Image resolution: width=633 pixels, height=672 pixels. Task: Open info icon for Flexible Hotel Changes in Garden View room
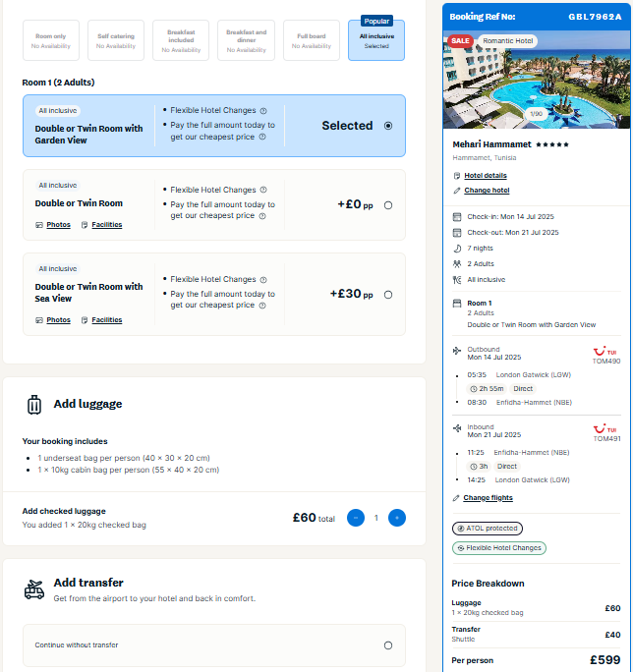[x=263, y=111]
